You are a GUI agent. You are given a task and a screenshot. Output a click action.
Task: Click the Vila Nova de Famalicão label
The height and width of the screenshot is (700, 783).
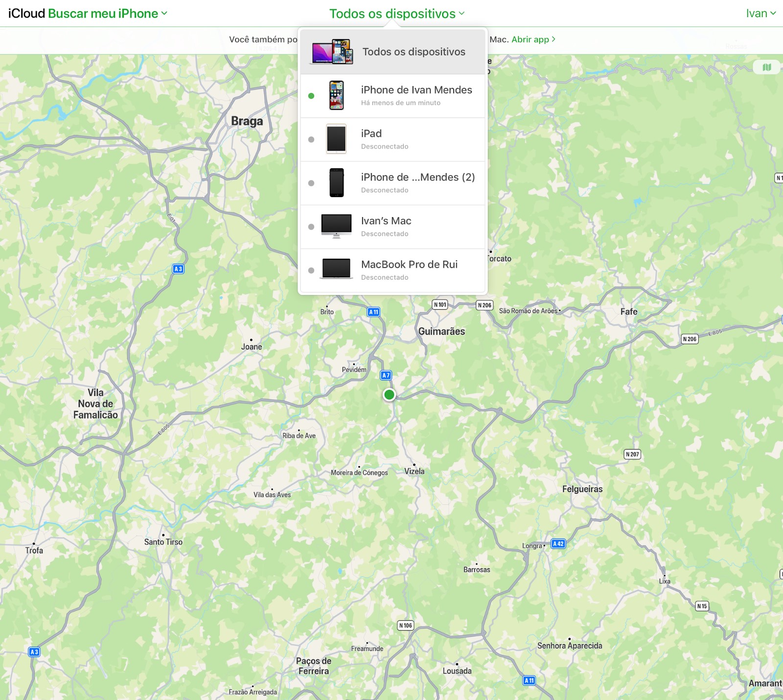95,404
